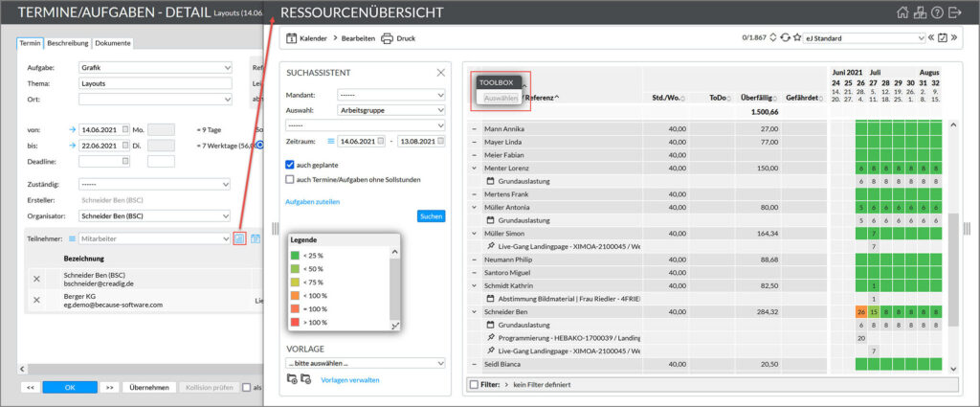Enable 'auch Termine/Aufgaben ohne Sollstunden' checkbox
This screenshot has width=980, height=407.
coord(289,179)
